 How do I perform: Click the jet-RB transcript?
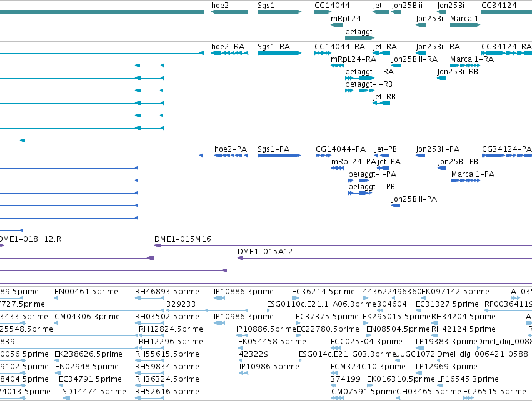[x=381, y=103]
